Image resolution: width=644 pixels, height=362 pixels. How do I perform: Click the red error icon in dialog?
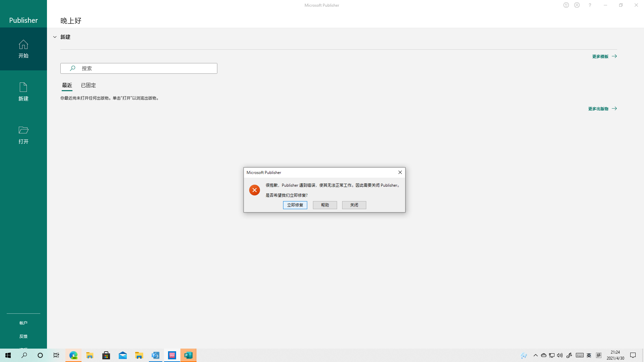(255, 190)
